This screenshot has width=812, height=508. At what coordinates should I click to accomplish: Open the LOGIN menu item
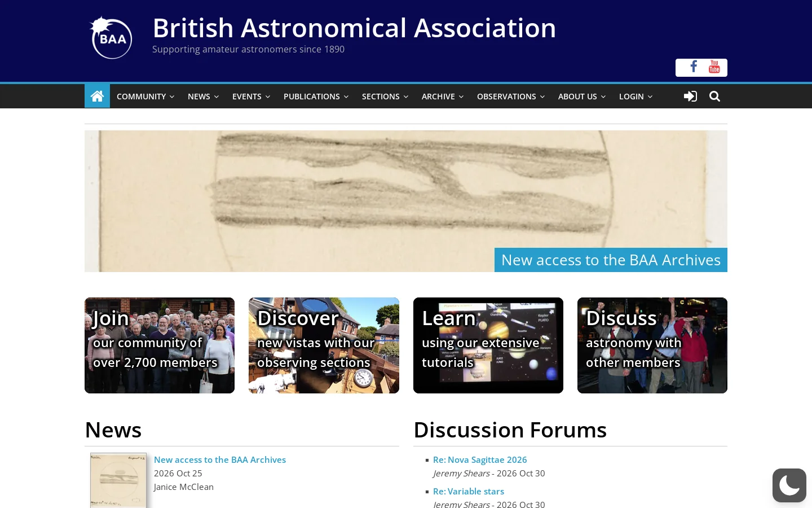tap(632, 97)
